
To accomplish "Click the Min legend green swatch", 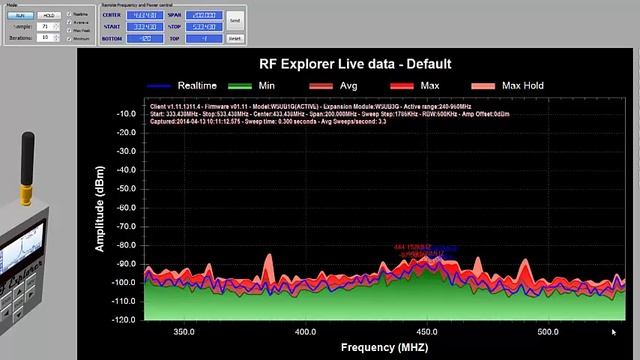I will 240,86.
